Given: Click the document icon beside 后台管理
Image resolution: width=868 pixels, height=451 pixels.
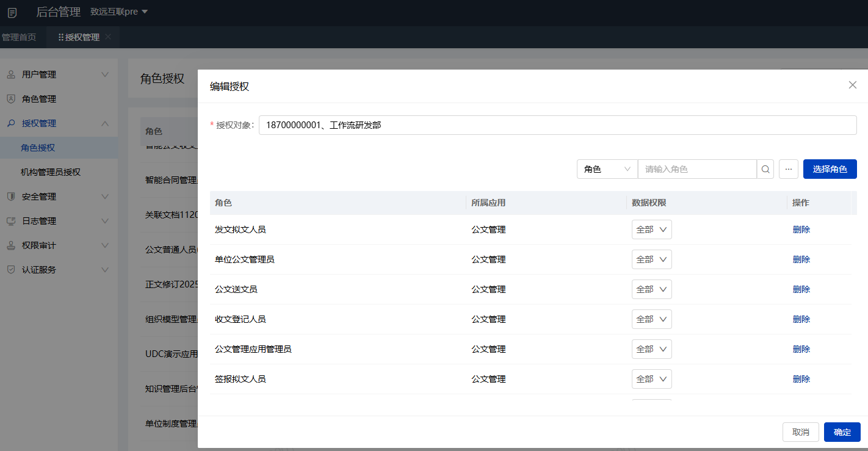Looking at the screenshot, I should pos(12,12).
